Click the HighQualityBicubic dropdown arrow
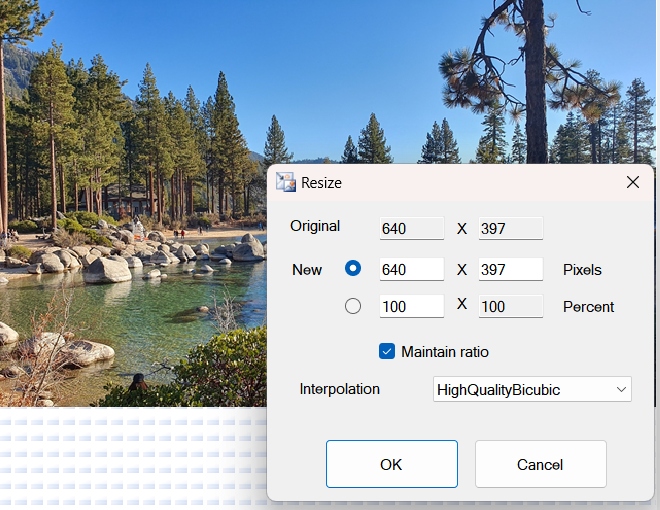 [621, 389]
